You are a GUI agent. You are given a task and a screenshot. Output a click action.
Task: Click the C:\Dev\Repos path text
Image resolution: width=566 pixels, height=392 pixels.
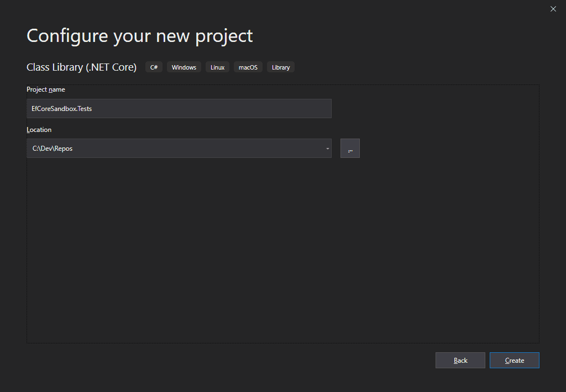(53, 149)
